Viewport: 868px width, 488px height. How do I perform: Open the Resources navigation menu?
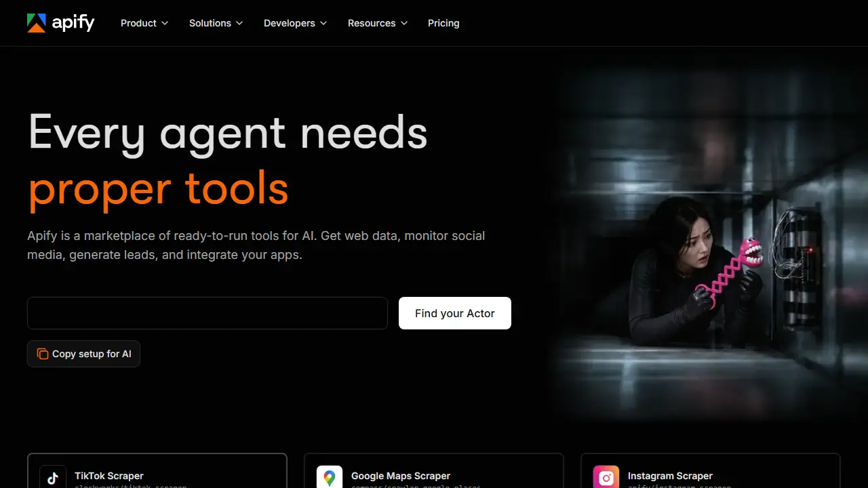[x=378, y=23]
